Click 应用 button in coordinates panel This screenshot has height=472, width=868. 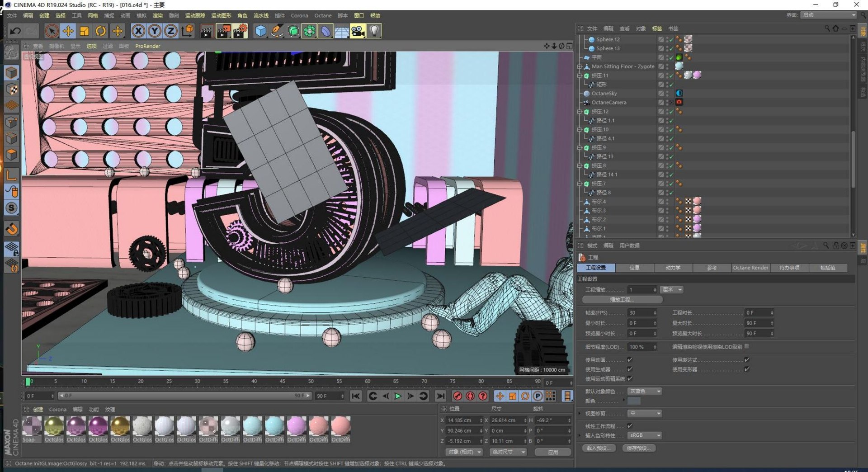click(x=553, y=452)
